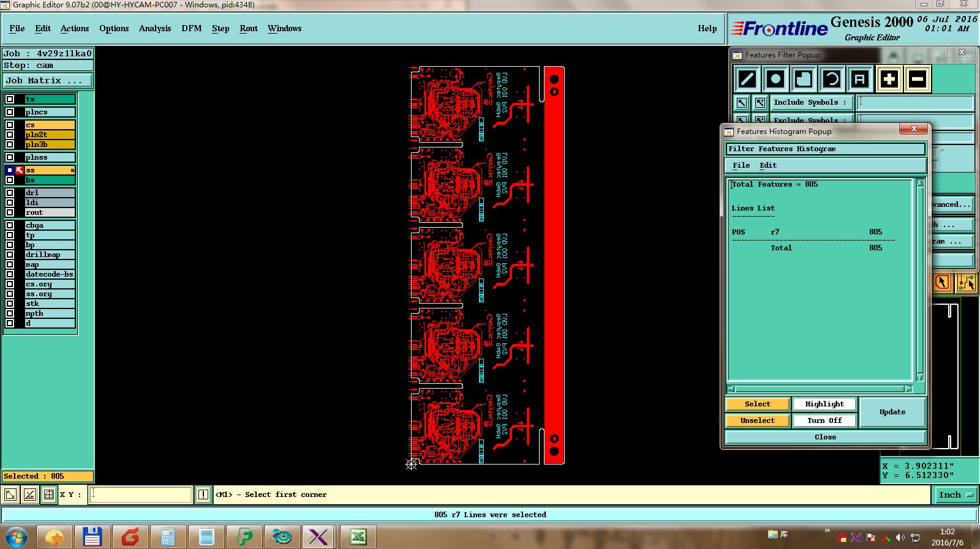Image resolution: width=980 pixels, height=549 pixels.
Task: Select the pln3b layer color bar
Action: 50,144
